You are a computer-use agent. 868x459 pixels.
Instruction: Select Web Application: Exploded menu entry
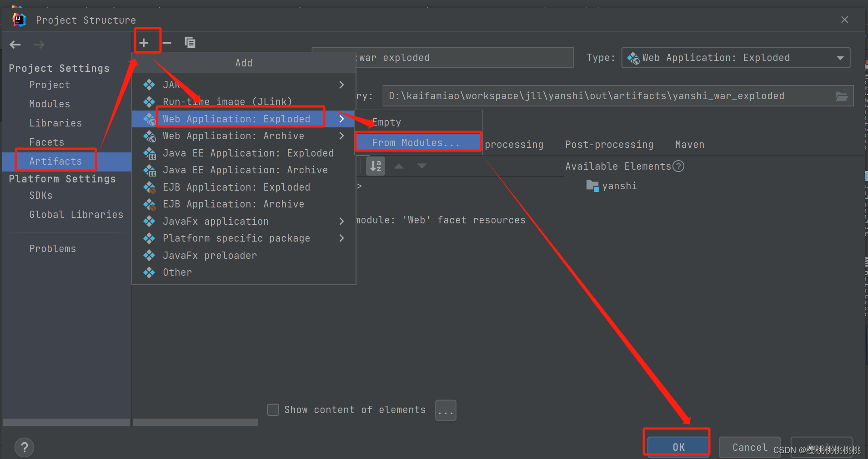pos(243,119)
